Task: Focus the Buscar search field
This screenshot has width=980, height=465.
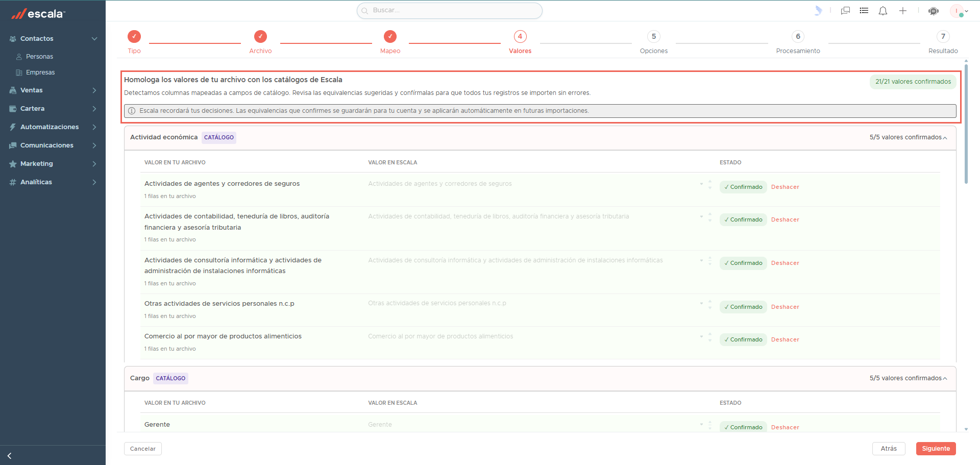Action: pos(450,11)
